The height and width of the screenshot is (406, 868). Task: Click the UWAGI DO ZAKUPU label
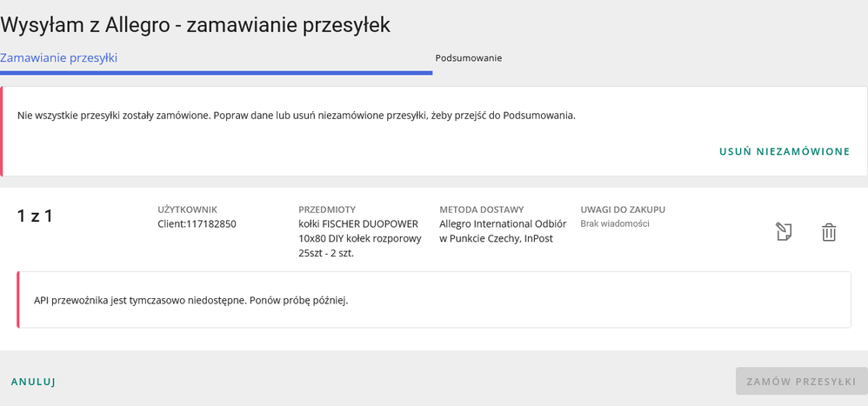pos(623,210)
